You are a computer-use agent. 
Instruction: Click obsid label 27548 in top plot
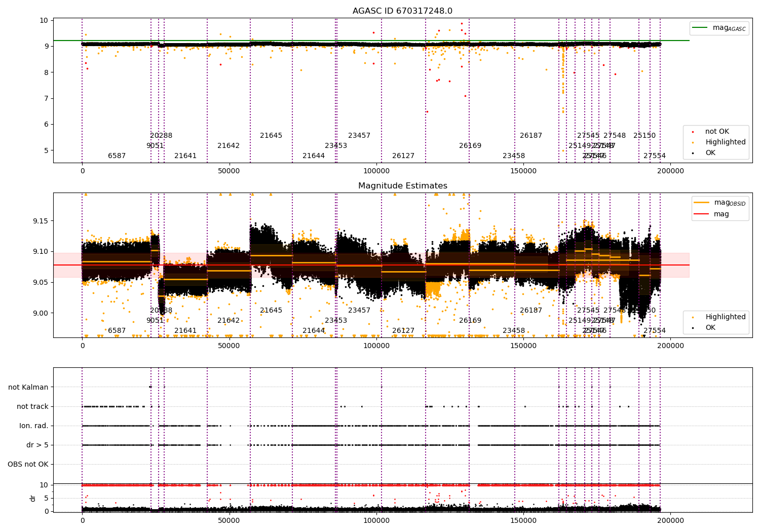[x=615, y=136]
